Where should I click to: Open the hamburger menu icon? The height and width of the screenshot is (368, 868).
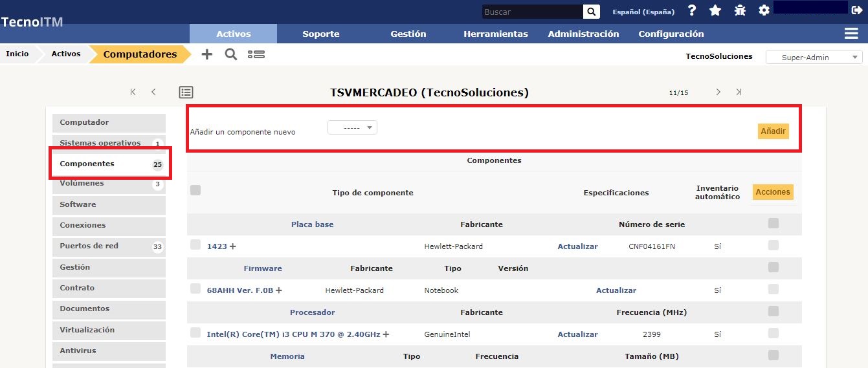point(851,34)
